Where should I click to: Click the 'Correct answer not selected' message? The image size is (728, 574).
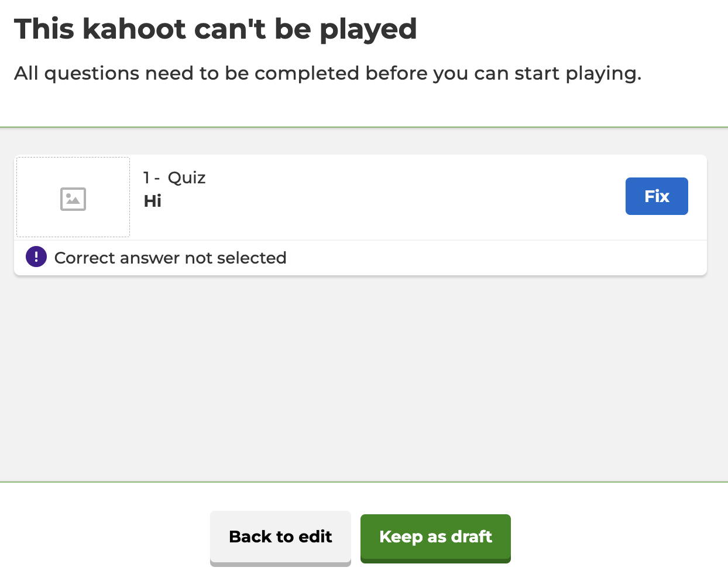coord(170,258)
